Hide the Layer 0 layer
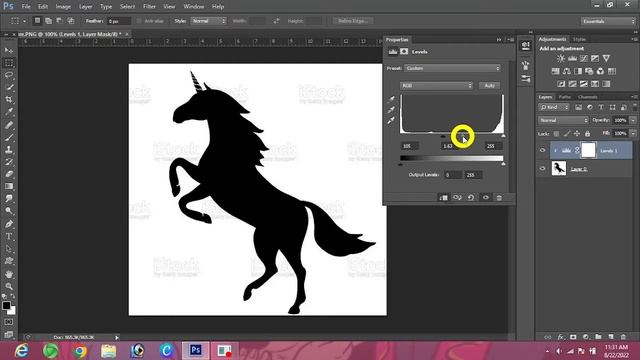The image size is (640, 360). (x=542, y=168)
